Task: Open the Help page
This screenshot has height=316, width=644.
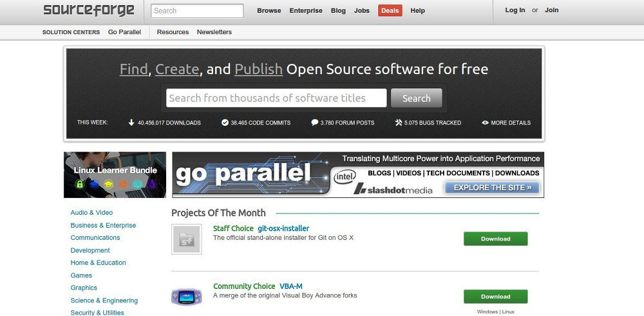Action: click(418, 11)
